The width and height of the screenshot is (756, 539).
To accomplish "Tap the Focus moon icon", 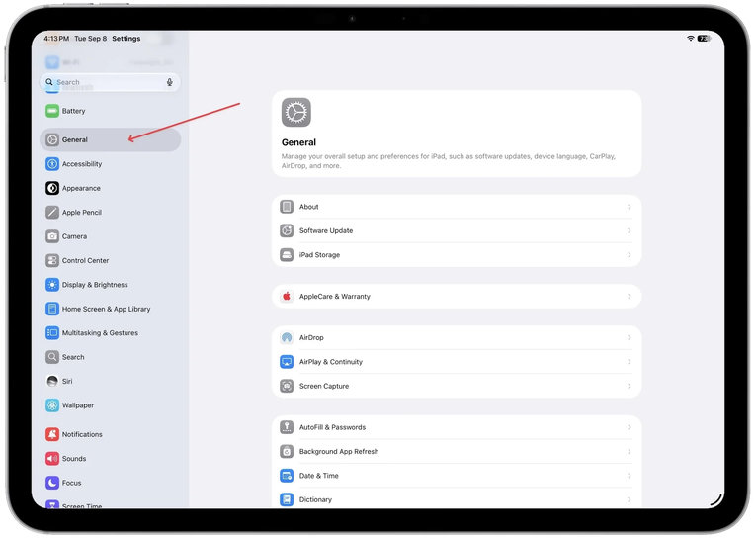I will tap(52, 483).
